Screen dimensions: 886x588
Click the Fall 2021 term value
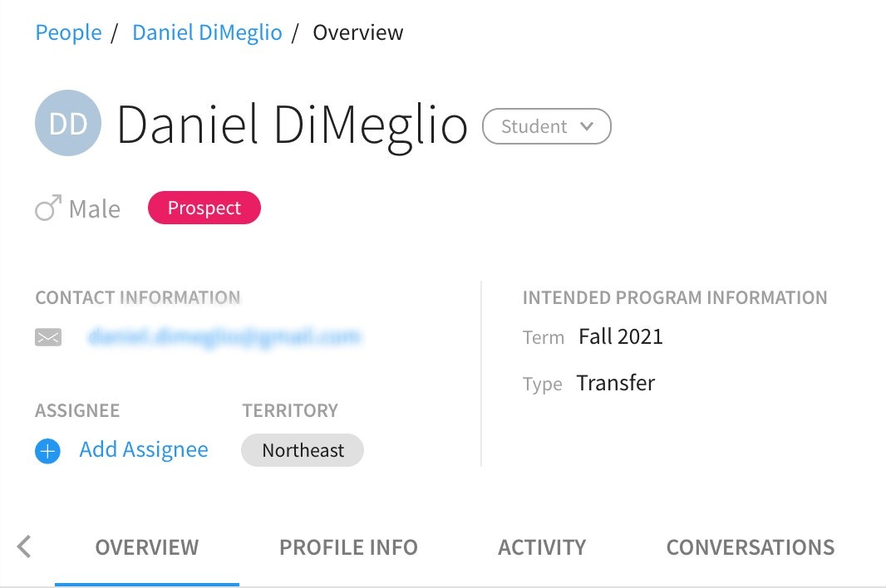pyautogui.click(x=618, y=336)
